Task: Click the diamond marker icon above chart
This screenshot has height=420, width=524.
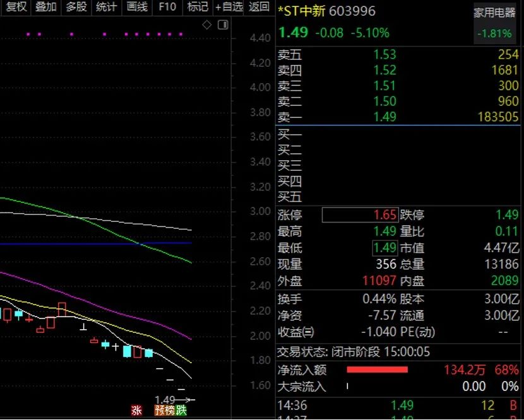Action: (206, 25)
